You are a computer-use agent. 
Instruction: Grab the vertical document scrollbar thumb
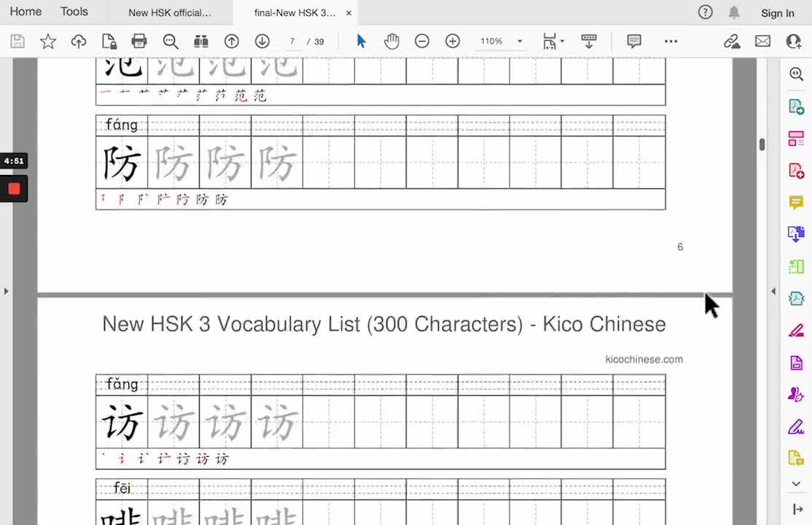[x=762, y=144]
